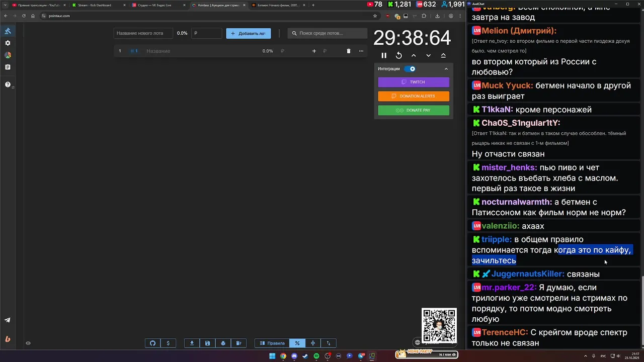
Task: Click Добавить лот button
Action: pyautogui.click(x=249, y=33)
